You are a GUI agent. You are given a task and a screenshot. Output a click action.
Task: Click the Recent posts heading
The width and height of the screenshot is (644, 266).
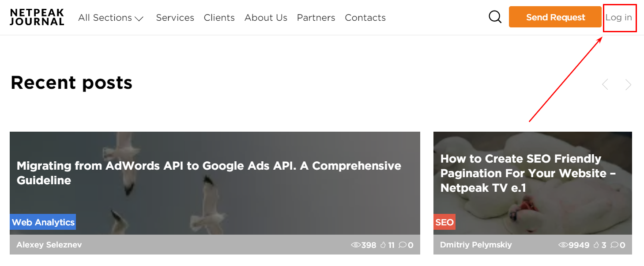(x=72, y=83)
